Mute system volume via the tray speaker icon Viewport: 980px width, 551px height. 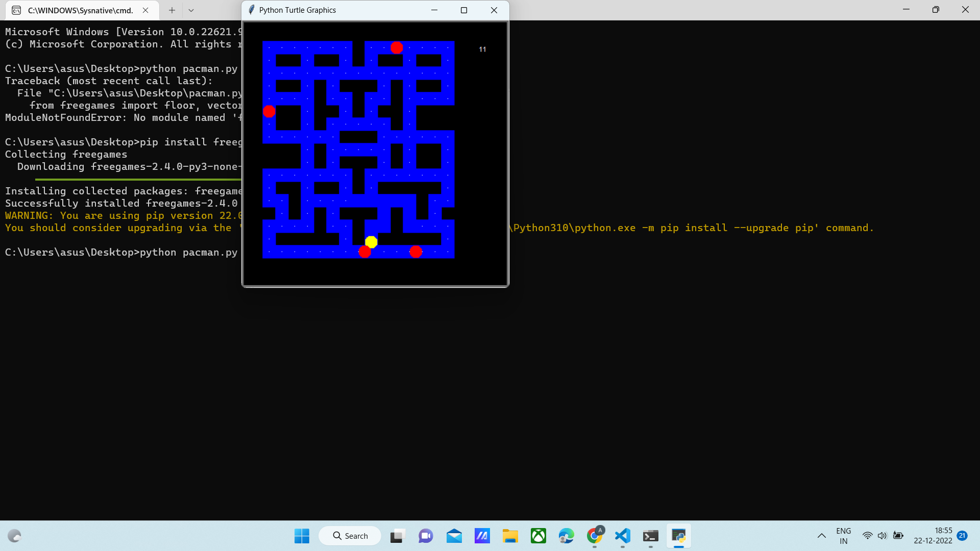[883, 536]
